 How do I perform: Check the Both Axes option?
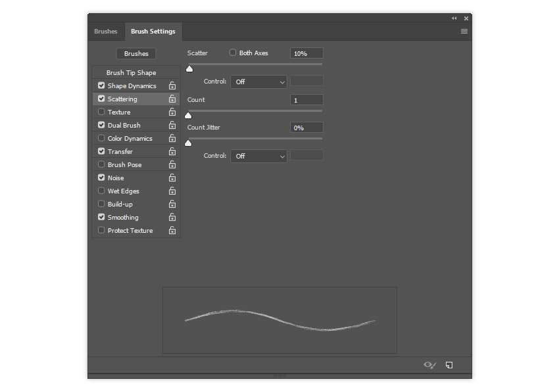coord(233,53)
